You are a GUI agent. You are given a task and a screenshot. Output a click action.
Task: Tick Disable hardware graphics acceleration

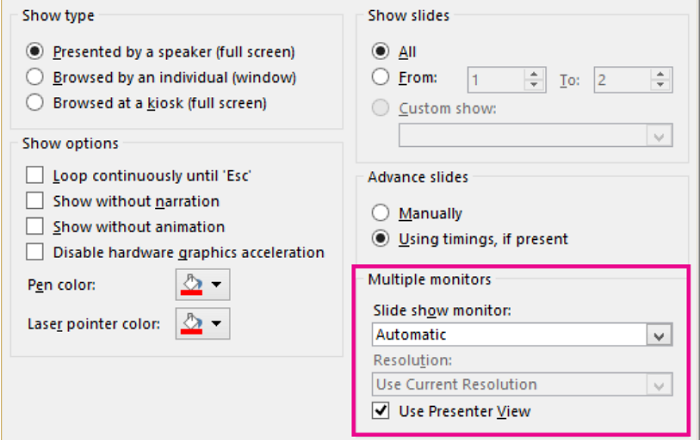coord(36,252)
